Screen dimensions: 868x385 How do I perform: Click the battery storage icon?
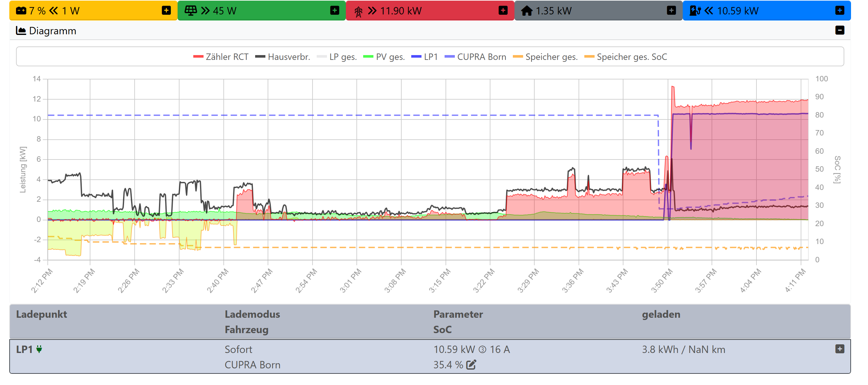[21, 11]
